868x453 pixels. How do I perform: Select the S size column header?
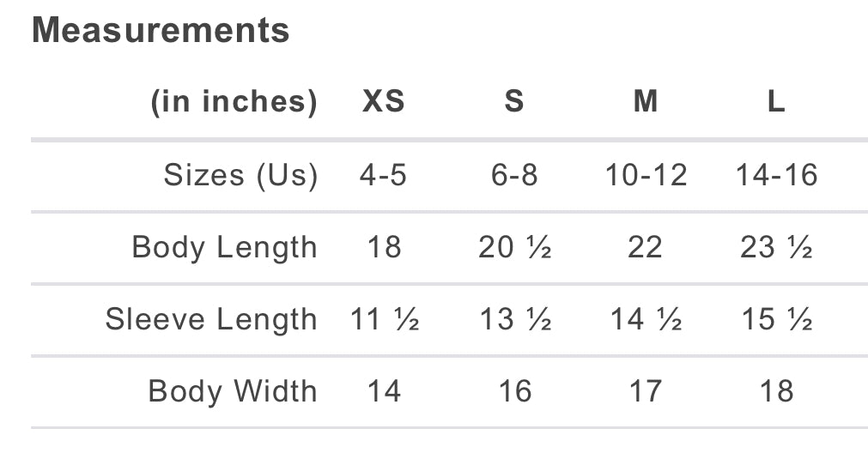[513, 102]
